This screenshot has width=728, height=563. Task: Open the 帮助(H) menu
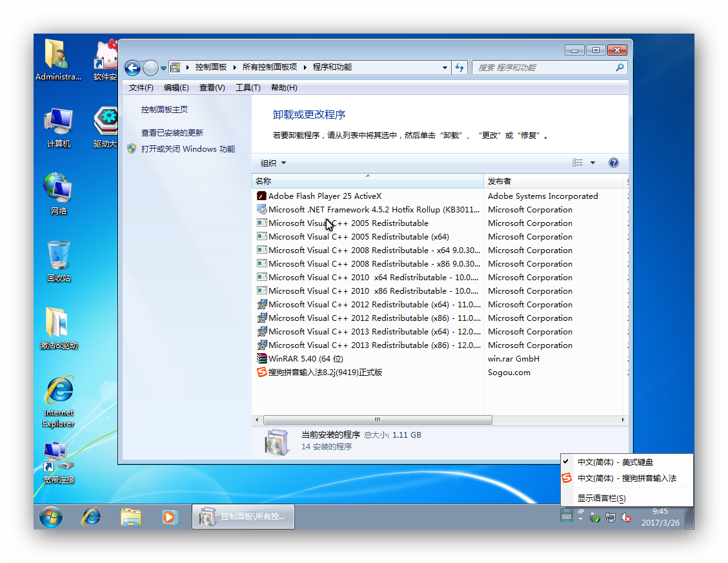point(284,88)
